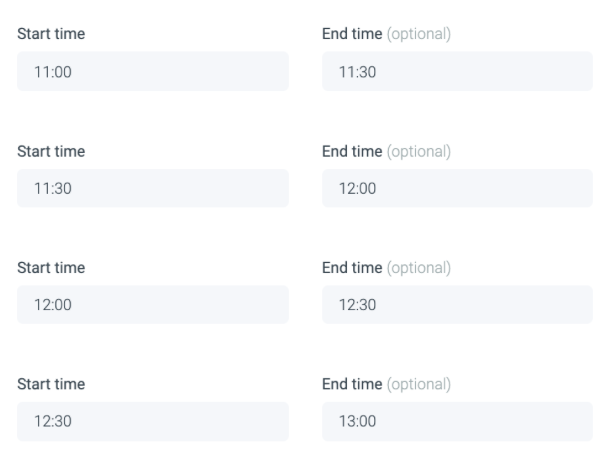Click the Start time label above 11:00
Image resolution: width=606 pixels, height=460 pixels.
[51, 34]
